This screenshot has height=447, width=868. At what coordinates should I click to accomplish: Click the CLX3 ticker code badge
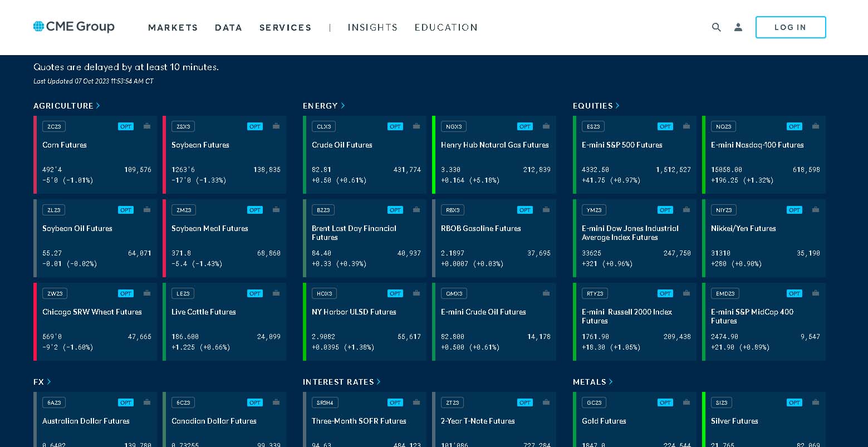point(324,126)
